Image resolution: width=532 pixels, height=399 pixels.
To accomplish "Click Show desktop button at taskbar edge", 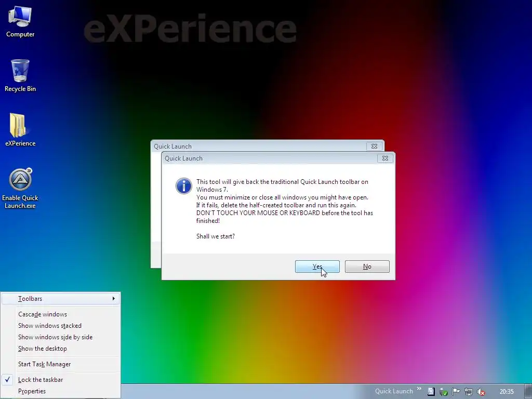I will pos(528,392).
